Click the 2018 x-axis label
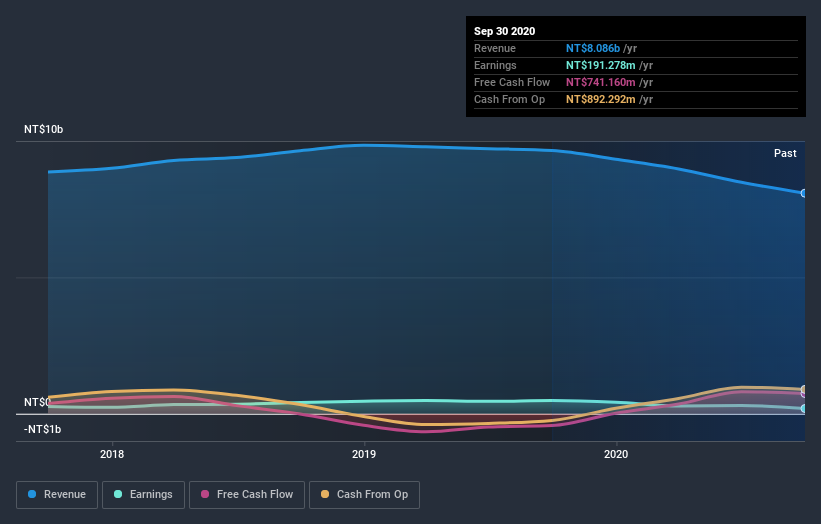The height and width of the screenshot is (524, 821). coord(112,454)
